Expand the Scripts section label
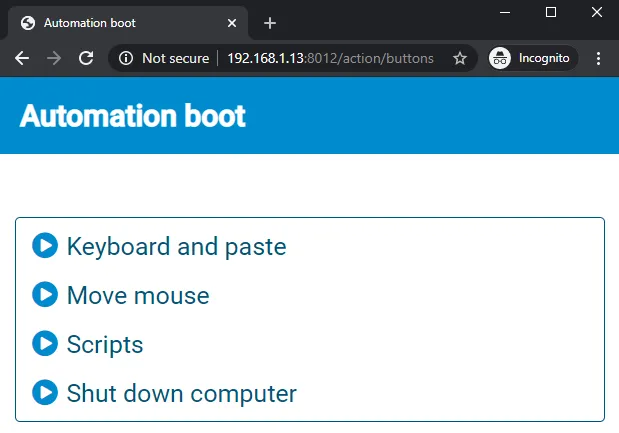 click(105, 345)
